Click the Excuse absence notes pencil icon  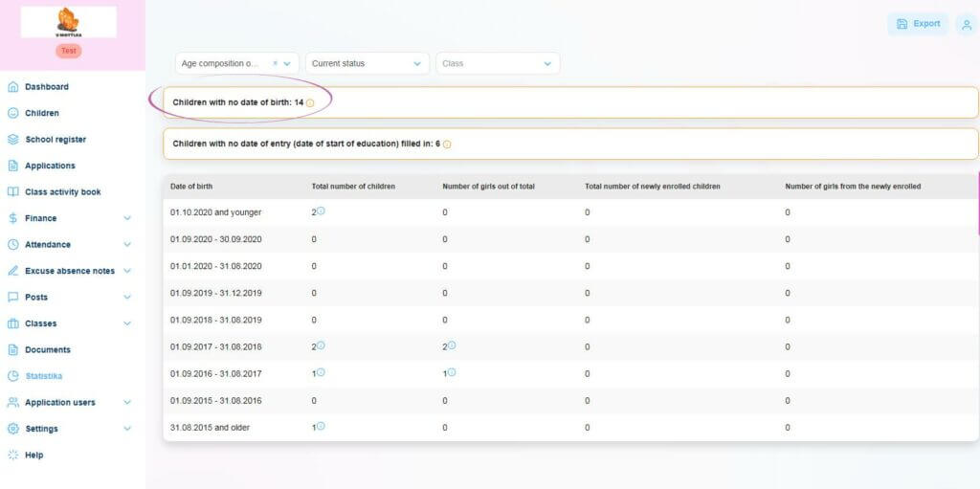click(12, 271)
